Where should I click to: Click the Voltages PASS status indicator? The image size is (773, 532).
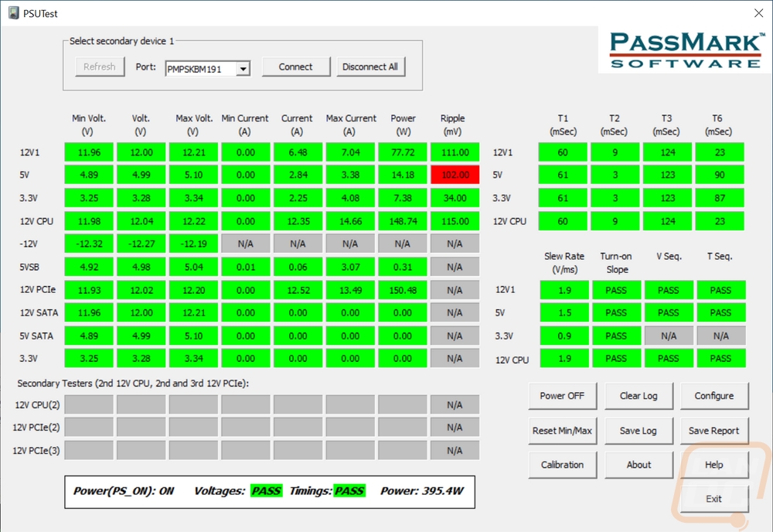pos(266,491)
